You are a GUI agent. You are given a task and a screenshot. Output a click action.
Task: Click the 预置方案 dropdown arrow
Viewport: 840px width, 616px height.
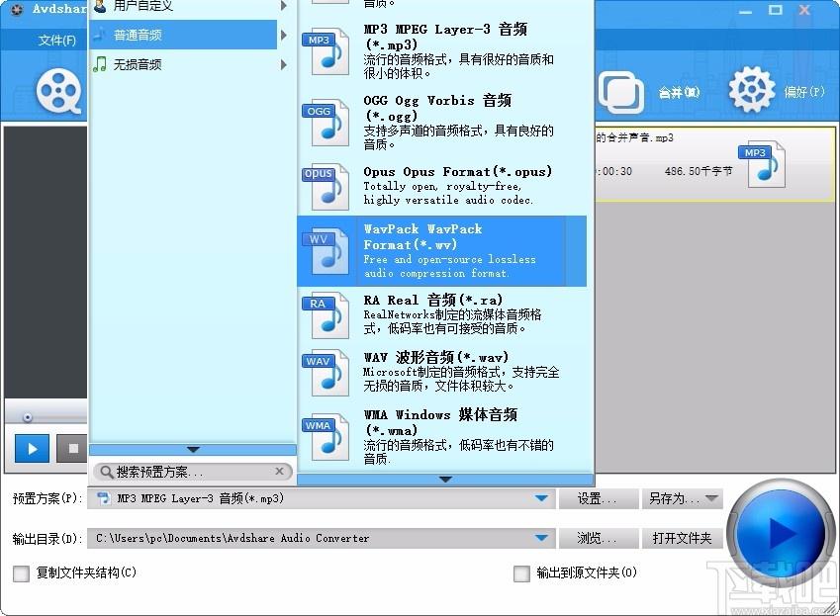point(541,498)
